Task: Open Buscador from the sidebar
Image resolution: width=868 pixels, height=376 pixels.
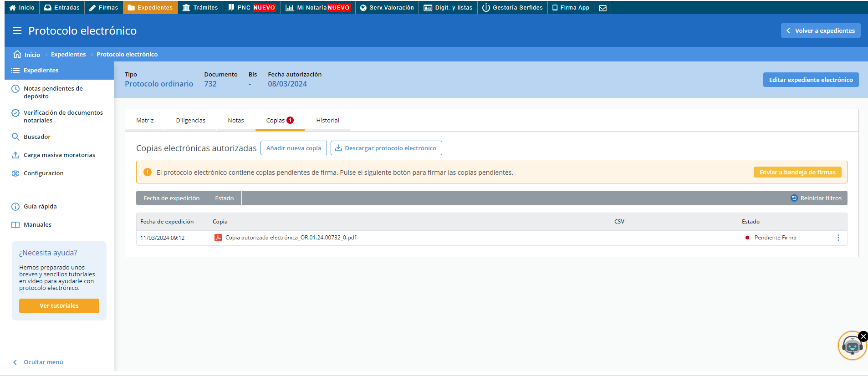Action: pyautogui.click(x=37, y=137)
